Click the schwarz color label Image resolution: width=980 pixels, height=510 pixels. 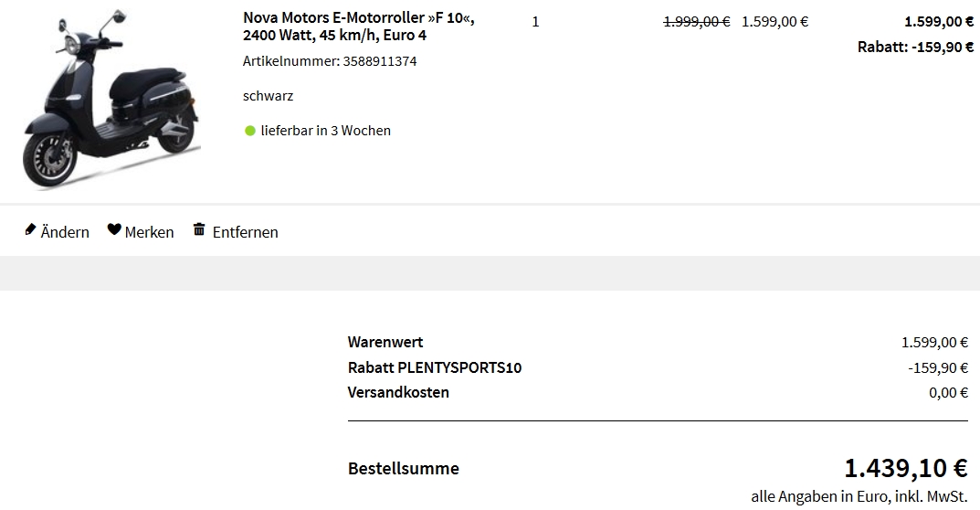point(268,95)
